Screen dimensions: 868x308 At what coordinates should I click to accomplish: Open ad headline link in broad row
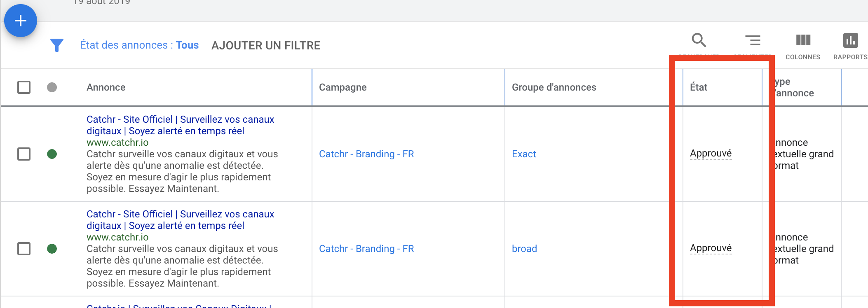[180, 220]
